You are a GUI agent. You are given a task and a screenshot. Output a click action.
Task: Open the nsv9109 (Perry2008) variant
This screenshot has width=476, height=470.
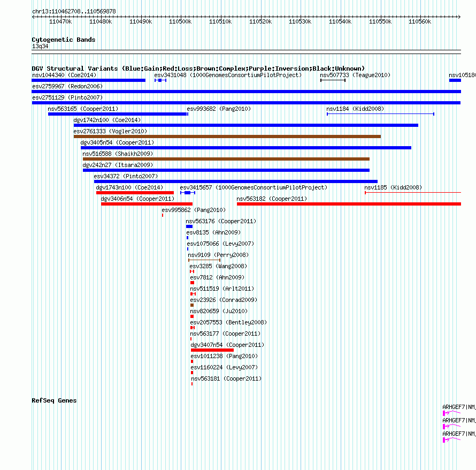(x=218, y=255)
